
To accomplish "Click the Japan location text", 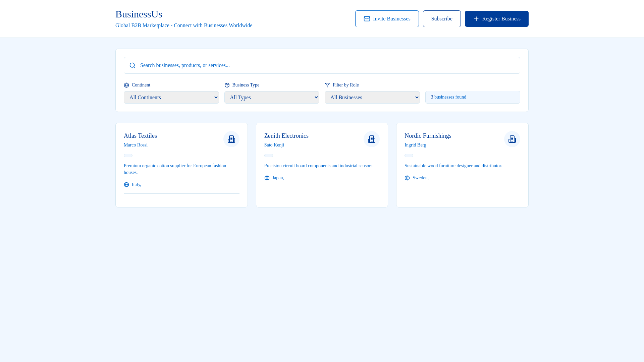I will [x=278, y=178].
